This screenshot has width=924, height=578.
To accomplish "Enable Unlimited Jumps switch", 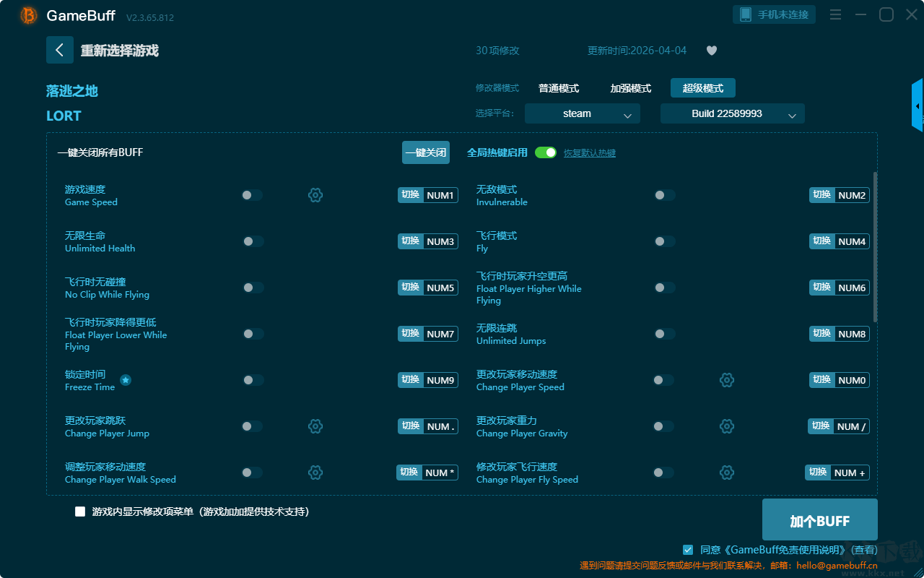I will [x=664, y=334].
